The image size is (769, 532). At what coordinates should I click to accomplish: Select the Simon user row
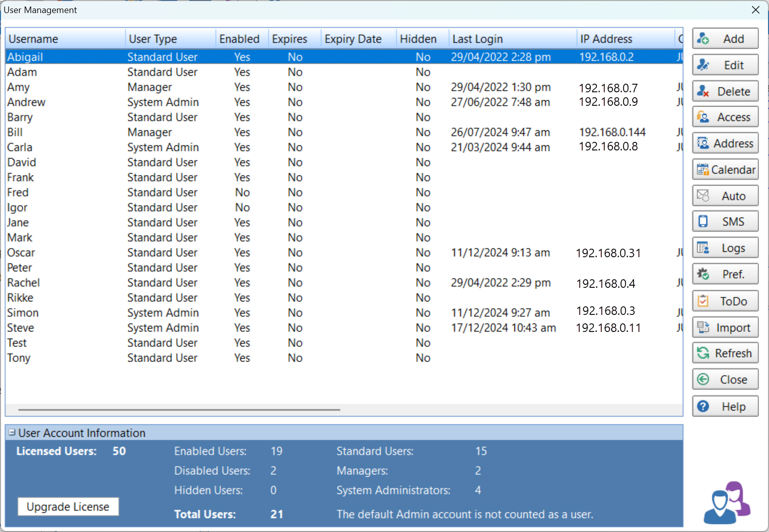click(x=344, y=312)
